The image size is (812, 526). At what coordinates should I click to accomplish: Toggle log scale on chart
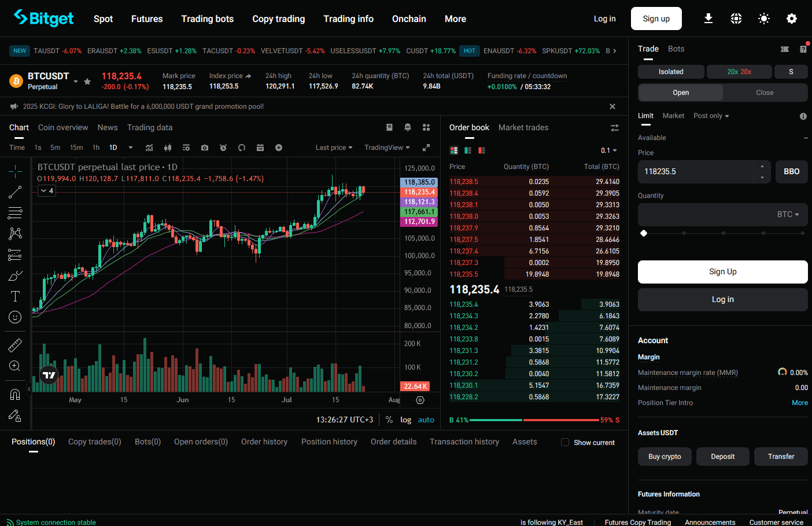point(406,420)
